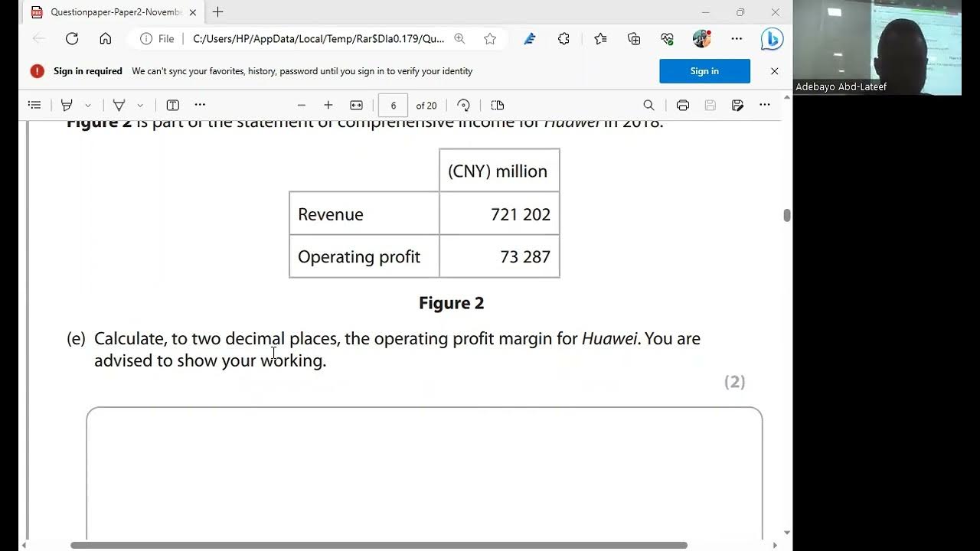The height and width of the screenshot is (551, 980).
Task: Click the horizontal scrollbar thumb
Action: click(x=379, y=545)
